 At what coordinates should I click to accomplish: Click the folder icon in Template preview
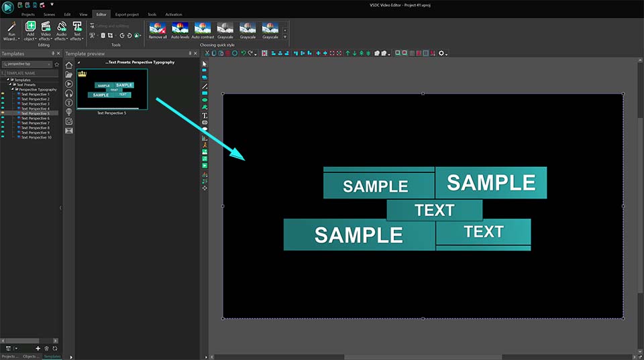point(69,74)
